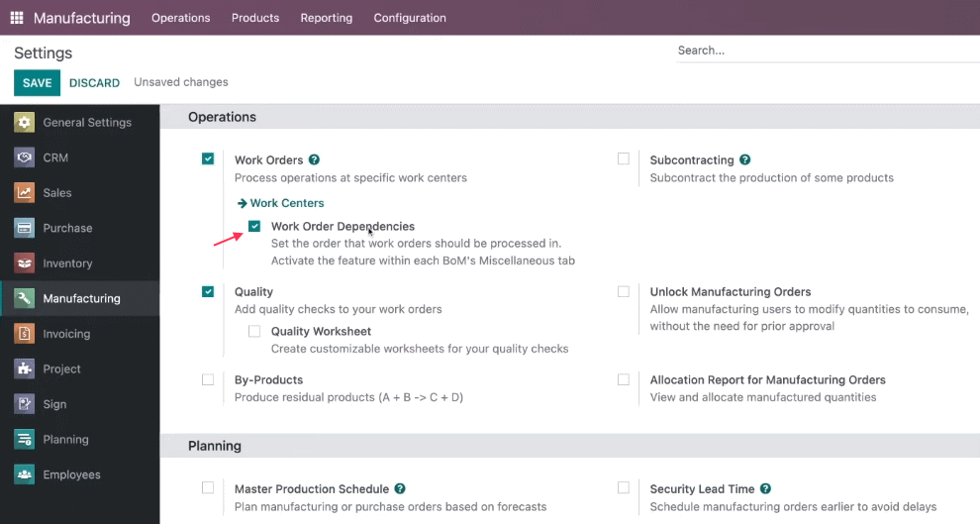Enable the Subcontracting checkbox
980x524 pixels.
point(624,158)
